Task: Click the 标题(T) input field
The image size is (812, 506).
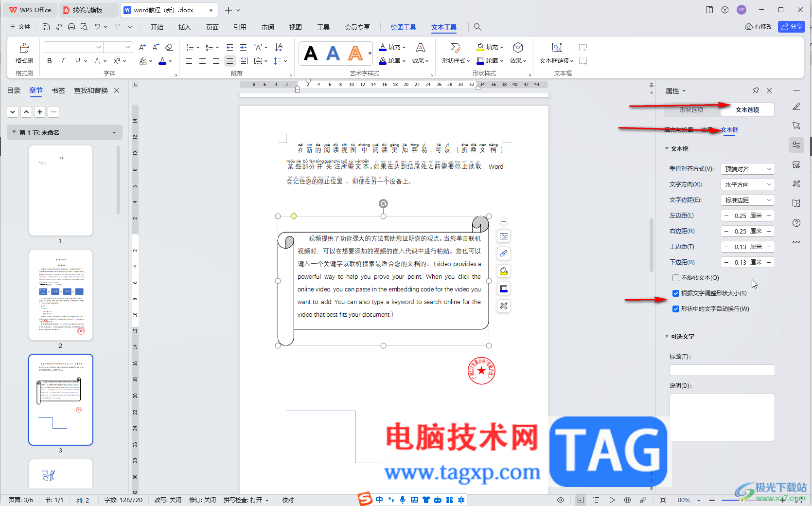Action: point(722,370)
